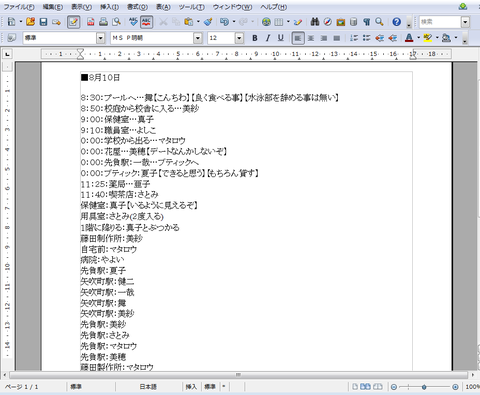Expand the 標準 paragraph style dropdown
Image resolution: width=480 pixels, height=395 pixels.
101,38
